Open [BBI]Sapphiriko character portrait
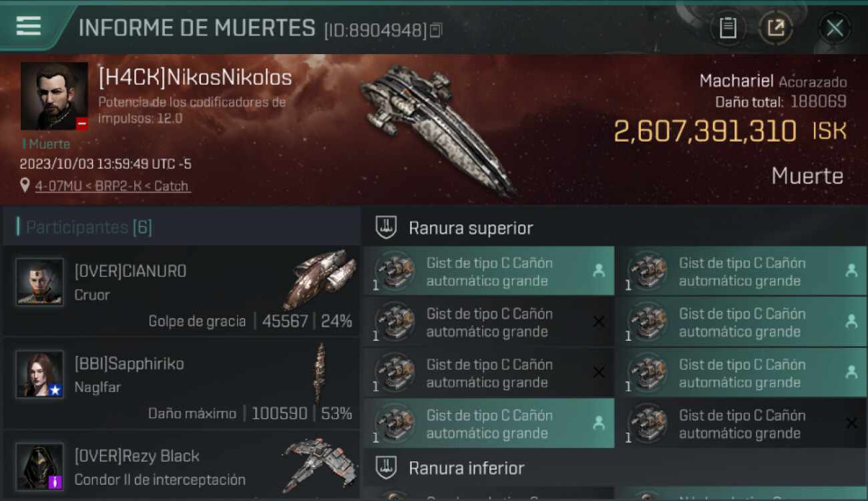 point(40,375)
